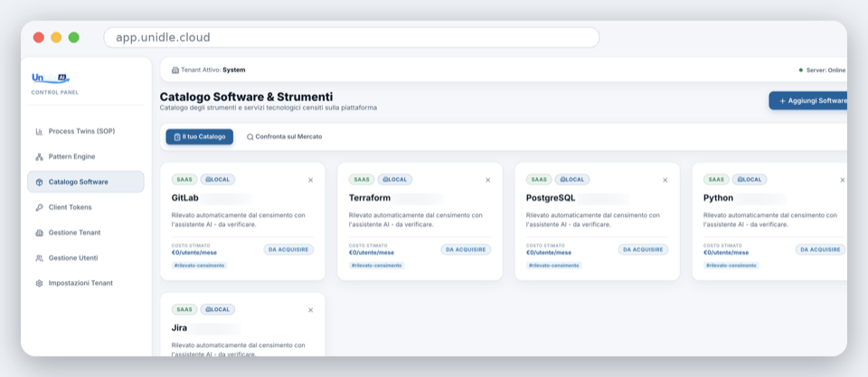Screen dimensions: 868x377
Task: Click SAAS tag on PostgreSQL card
Action: tap(539, 179)
